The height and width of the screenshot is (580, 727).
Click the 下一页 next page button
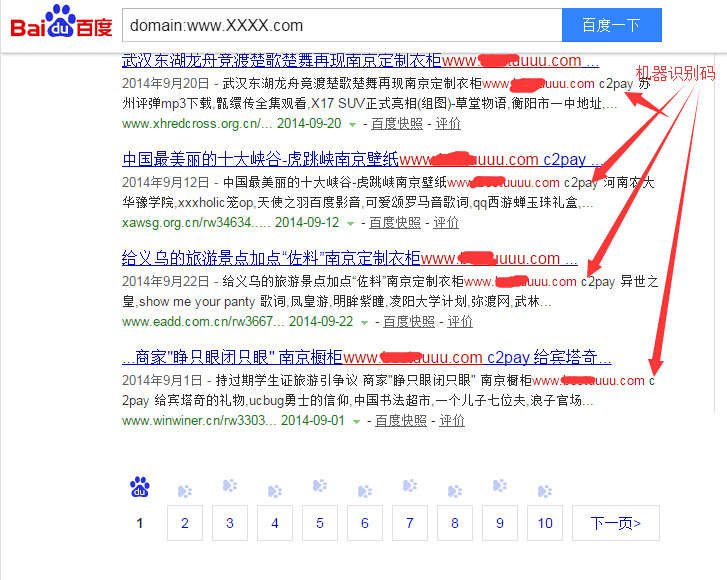(x=615, y=523)
